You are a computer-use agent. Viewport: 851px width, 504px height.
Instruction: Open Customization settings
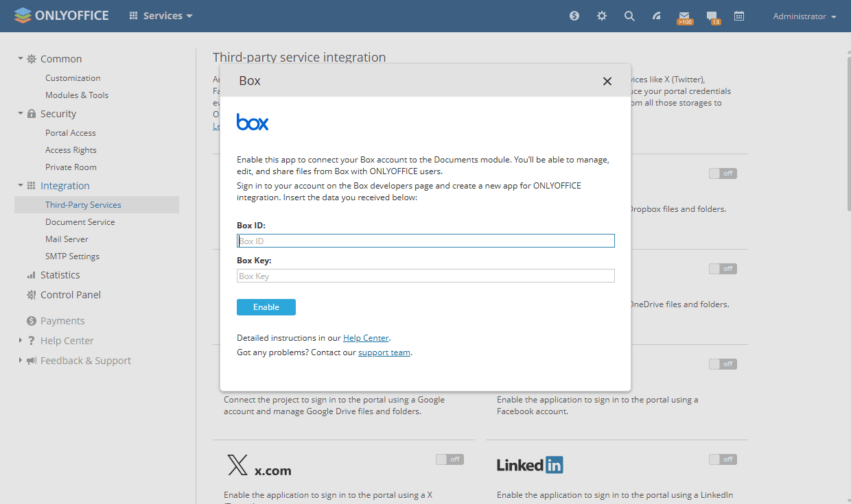pyautogui.click(x=73, y=78)
